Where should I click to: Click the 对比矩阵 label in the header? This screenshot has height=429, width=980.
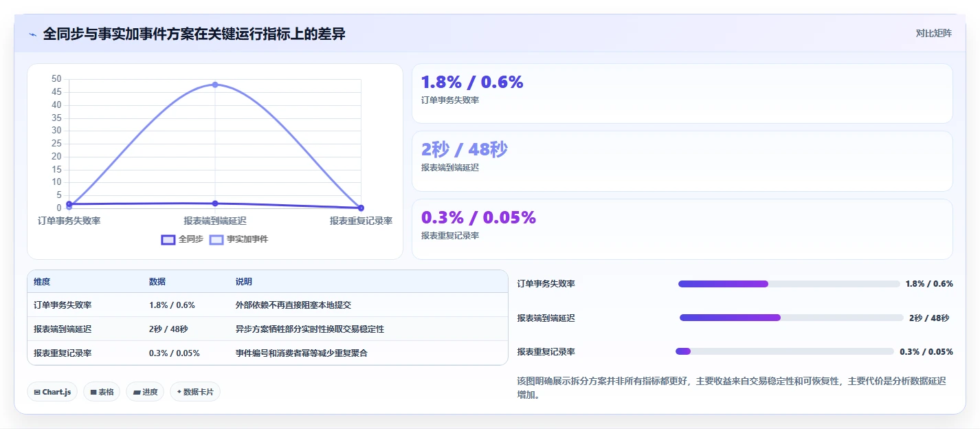(933, 33)
